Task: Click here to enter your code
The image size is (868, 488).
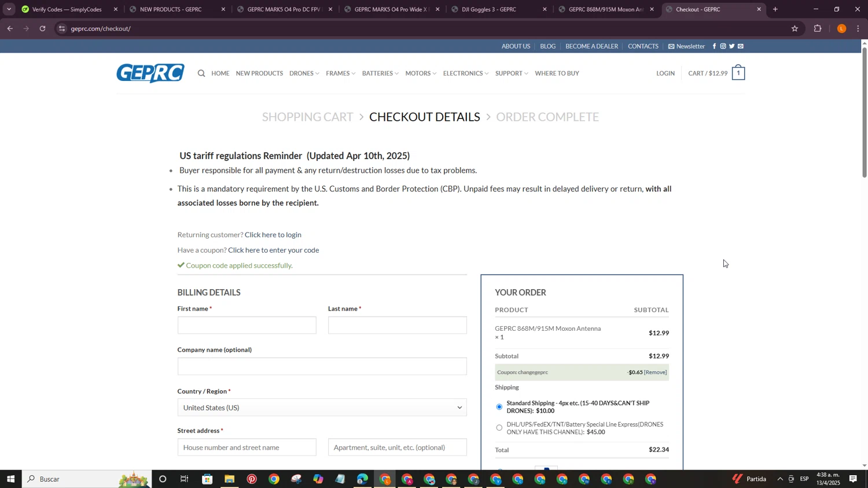Action: click(x=274, y=250)
